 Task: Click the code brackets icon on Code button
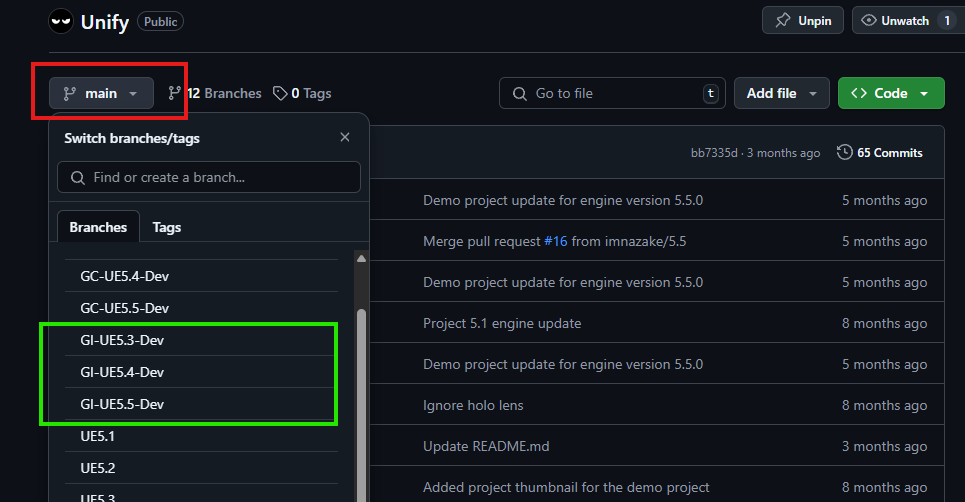(859, 93)
